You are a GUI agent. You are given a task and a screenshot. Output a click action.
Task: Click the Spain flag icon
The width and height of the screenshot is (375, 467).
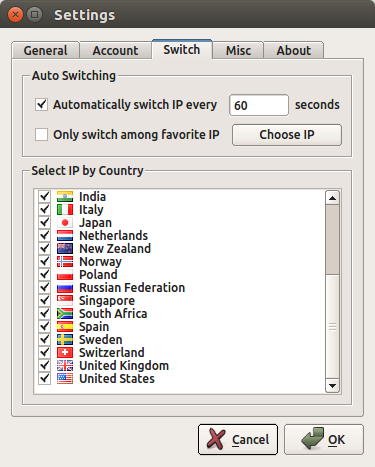click(x=65, y=327)
